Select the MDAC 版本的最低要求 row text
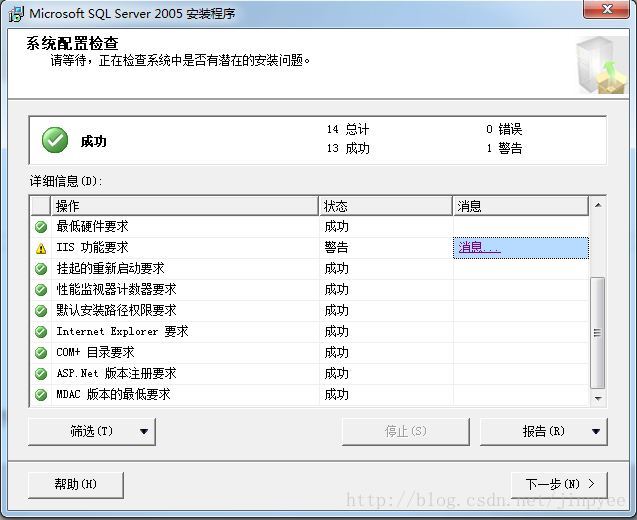Viewport: 637px width, 520px height. tap(113, 394)
